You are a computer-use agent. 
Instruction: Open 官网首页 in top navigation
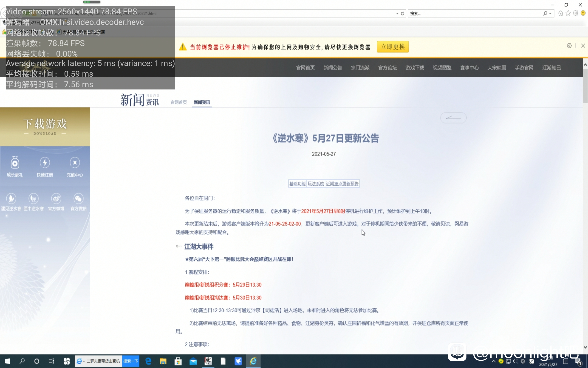(305, 68)
